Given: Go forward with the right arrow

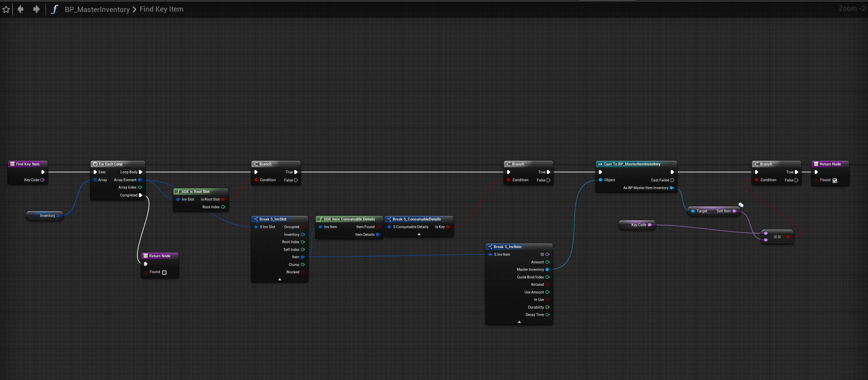Looking at the screenshot, I should [x=36, y=9].
